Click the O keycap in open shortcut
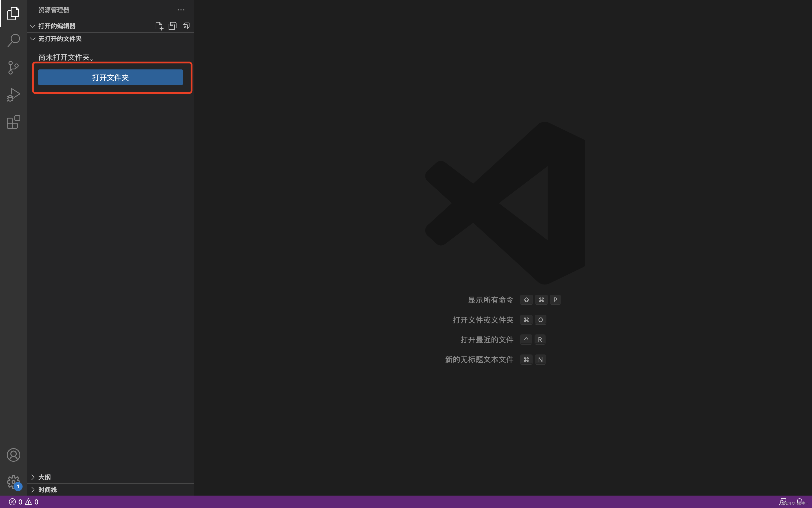The height and width of the screenshot is (508, 812). (x=540, y=320)
